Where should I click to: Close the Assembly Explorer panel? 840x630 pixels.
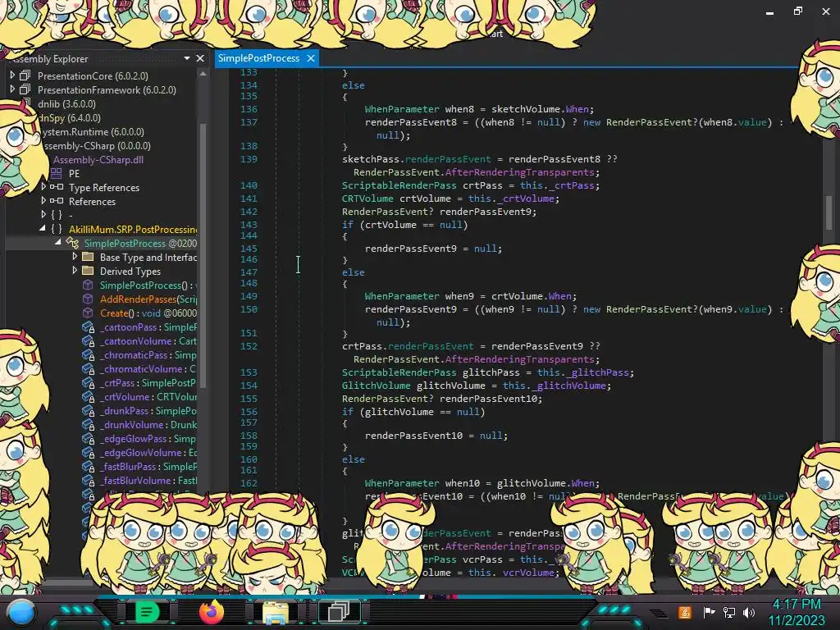[200, 58]
